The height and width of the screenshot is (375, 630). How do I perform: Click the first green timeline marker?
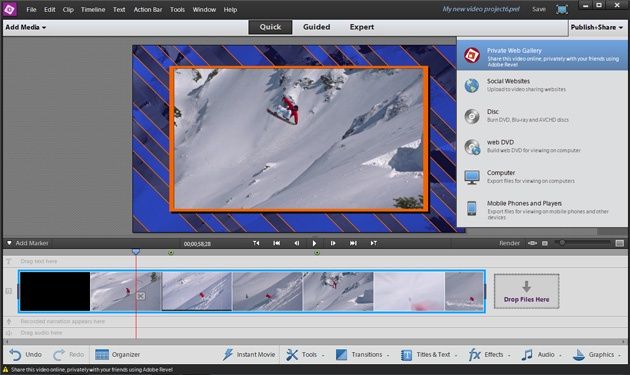coord(171,252)
